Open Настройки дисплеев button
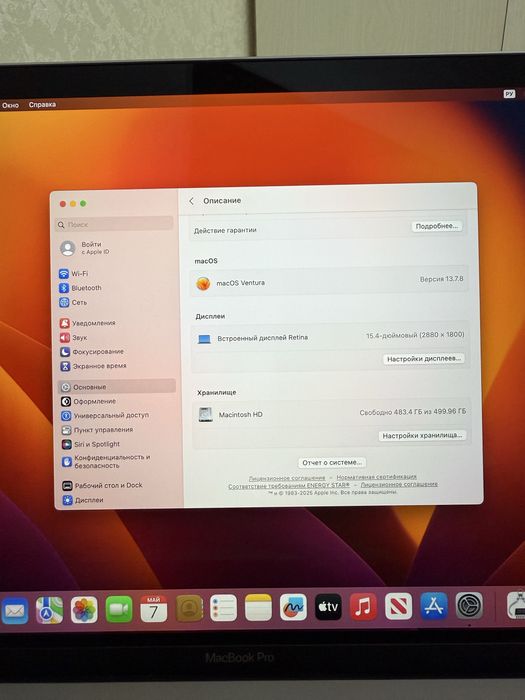 [424, 359]
